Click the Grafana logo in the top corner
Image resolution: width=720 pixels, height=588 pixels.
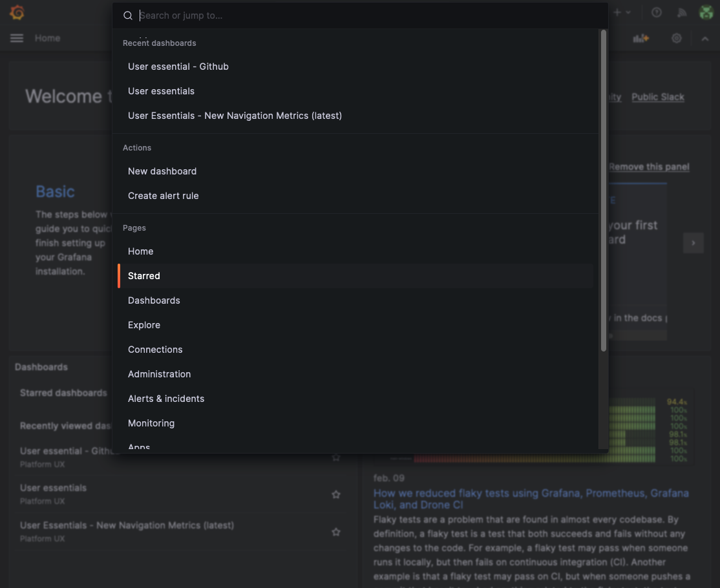pos(17,12)
